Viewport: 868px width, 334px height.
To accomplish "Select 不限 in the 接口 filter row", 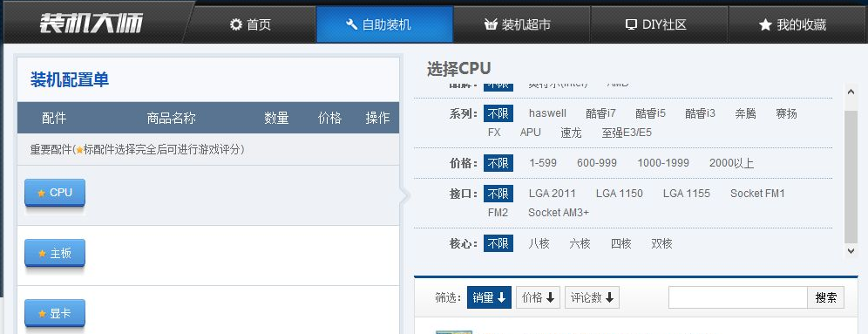I will pyautogui.click(x=498, y=194).
